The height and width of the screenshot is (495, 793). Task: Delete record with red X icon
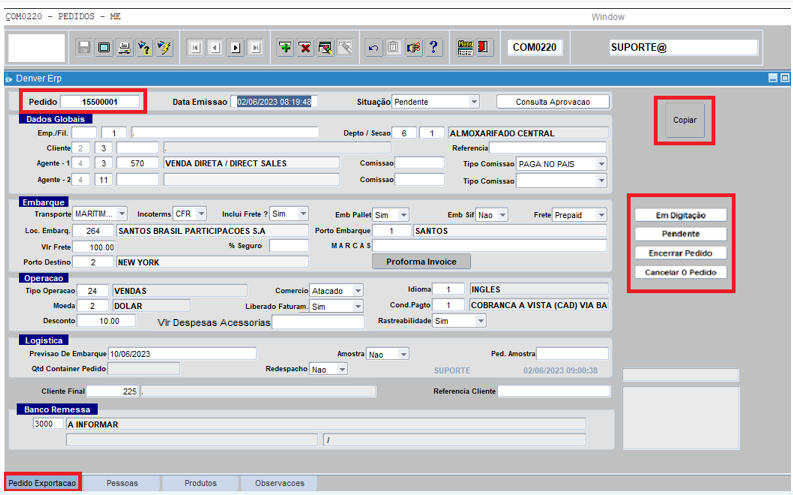(305, 48)
